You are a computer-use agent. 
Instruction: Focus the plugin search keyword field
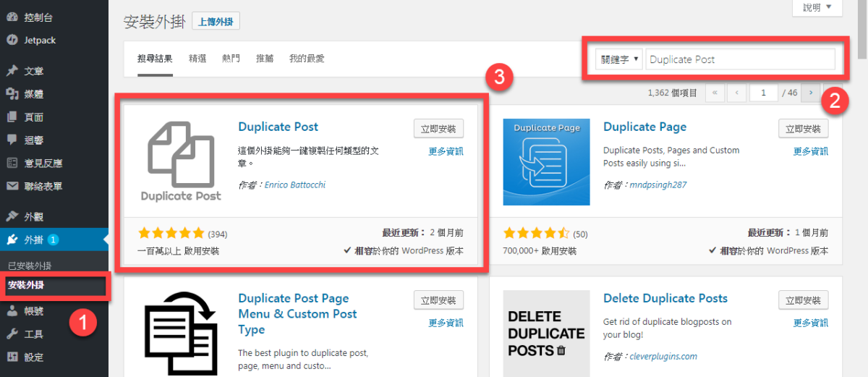[740, 59]
